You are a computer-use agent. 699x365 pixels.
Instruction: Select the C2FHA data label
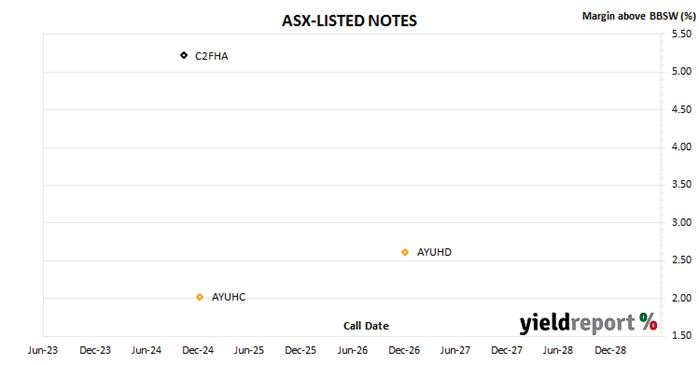tap(211, 56)
